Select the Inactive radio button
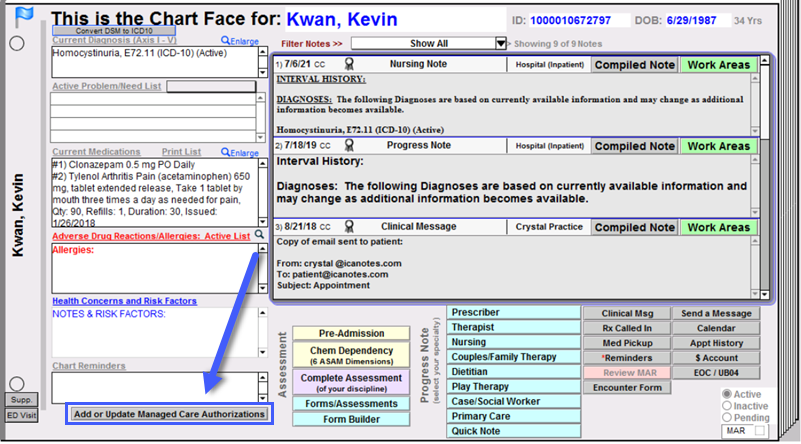The image size is (801, 444). click(729, 406)
